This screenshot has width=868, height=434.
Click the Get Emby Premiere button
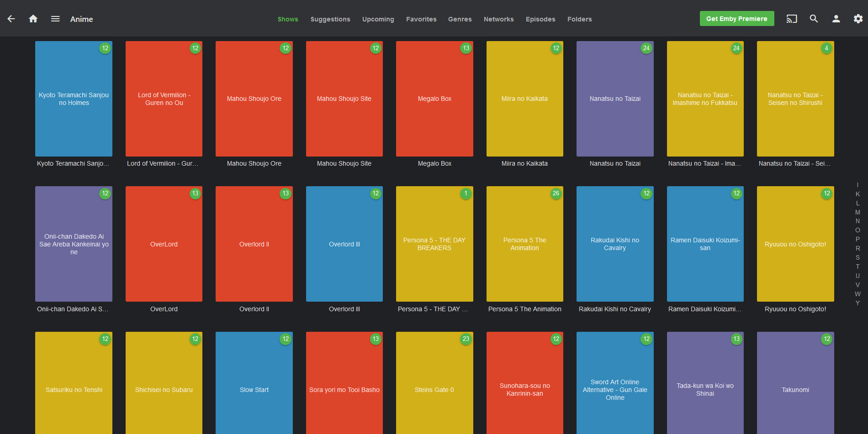(737, 19)
